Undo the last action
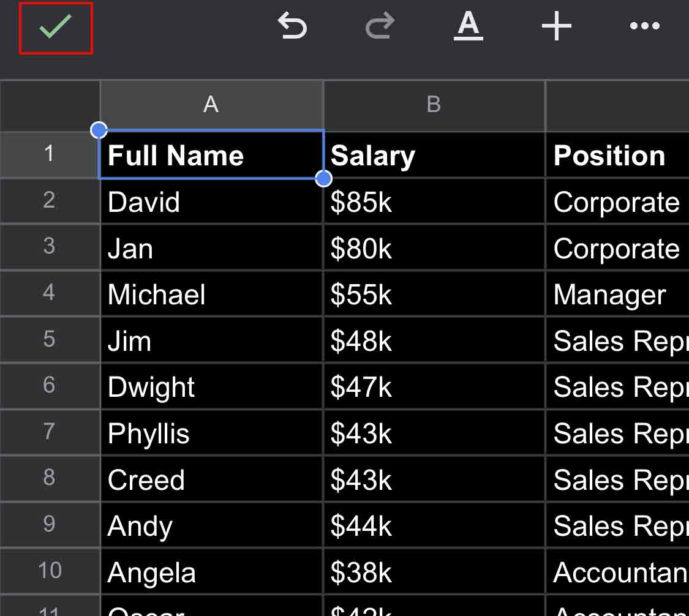689x616 pixels. click(292, 26)
